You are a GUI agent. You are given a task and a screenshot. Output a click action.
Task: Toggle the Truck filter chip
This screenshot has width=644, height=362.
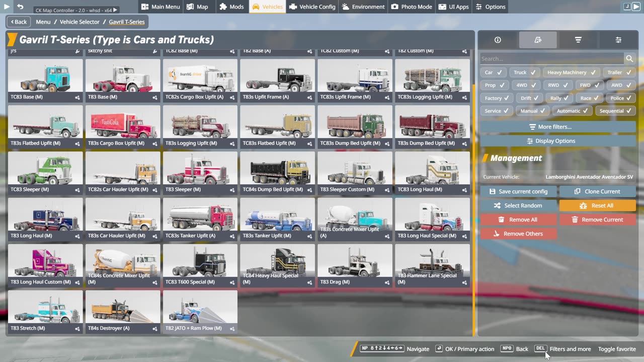pyautogui.click(x=524, y=72)
